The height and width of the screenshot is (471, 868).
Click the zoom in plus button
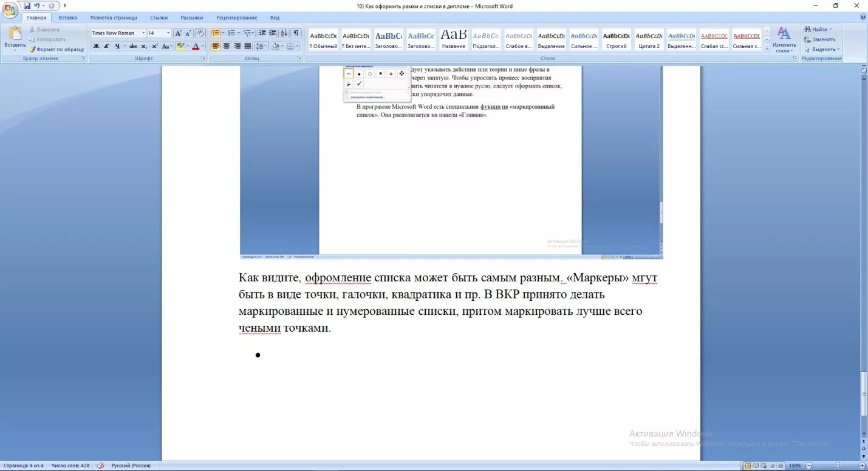(x=862, y=466)
